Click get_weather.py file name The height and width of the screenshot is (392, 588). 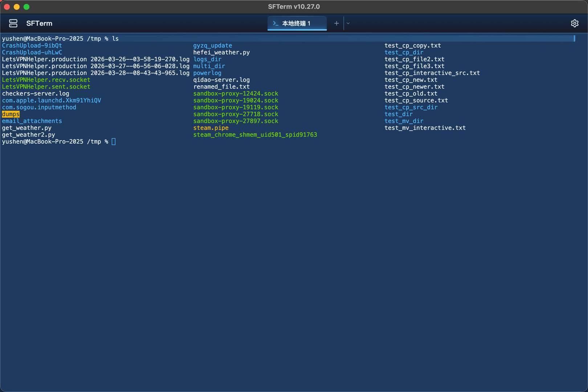click(x=27, y=128)
